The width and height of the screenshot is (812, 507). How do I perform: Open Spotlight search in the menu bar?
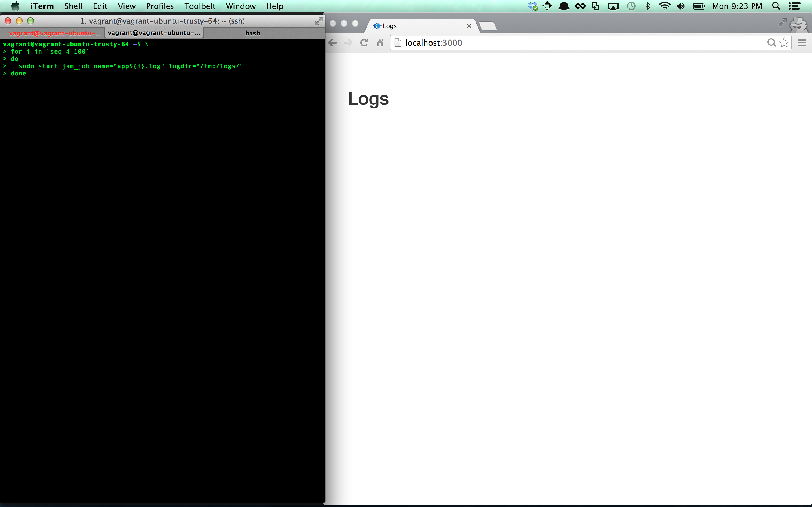[776, 6]
